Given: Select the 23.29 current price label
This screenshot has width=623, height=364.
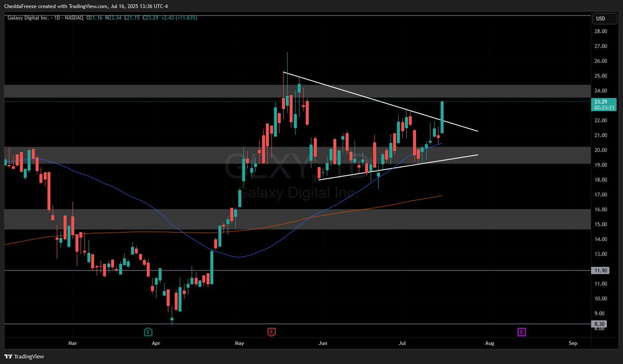Looking at the screenshot, I should [x=604, y=104].
